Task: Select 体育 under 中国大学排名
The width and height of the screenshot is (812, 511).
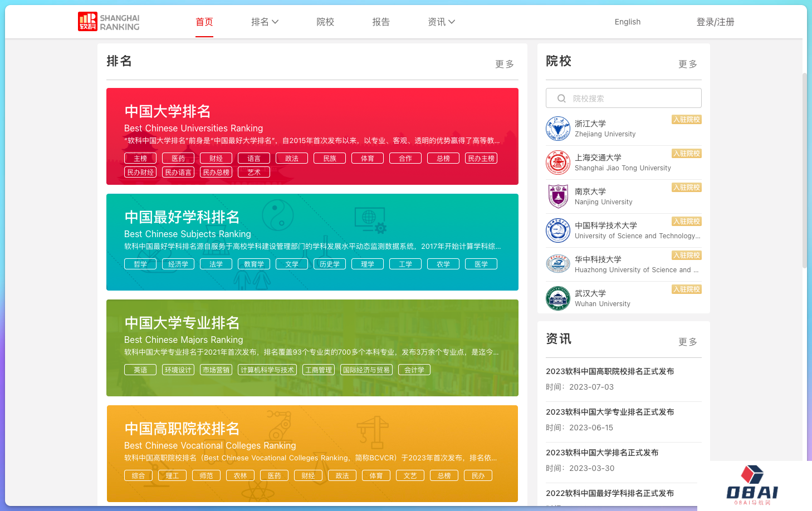Action: (x=368, y=158)
